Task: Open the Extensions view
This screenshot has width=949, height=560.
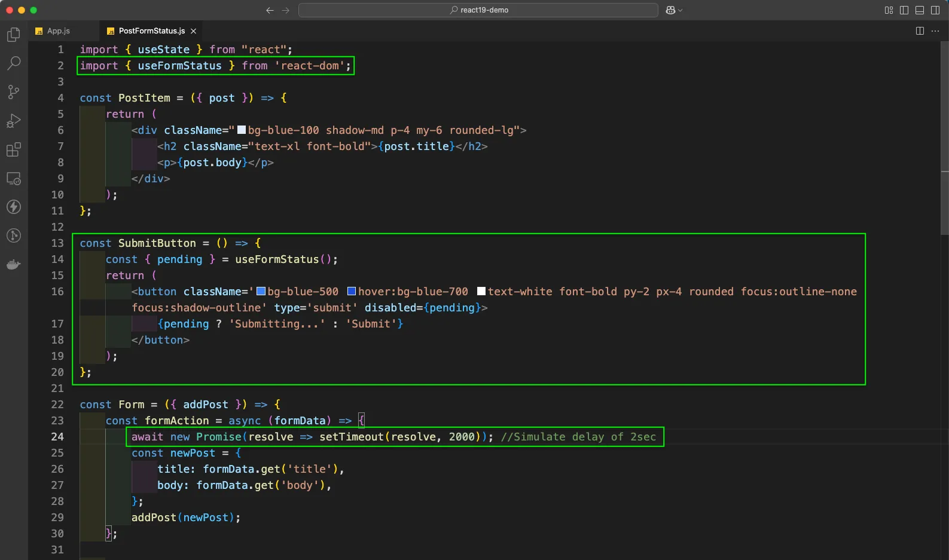Action: tap(14, 149)
